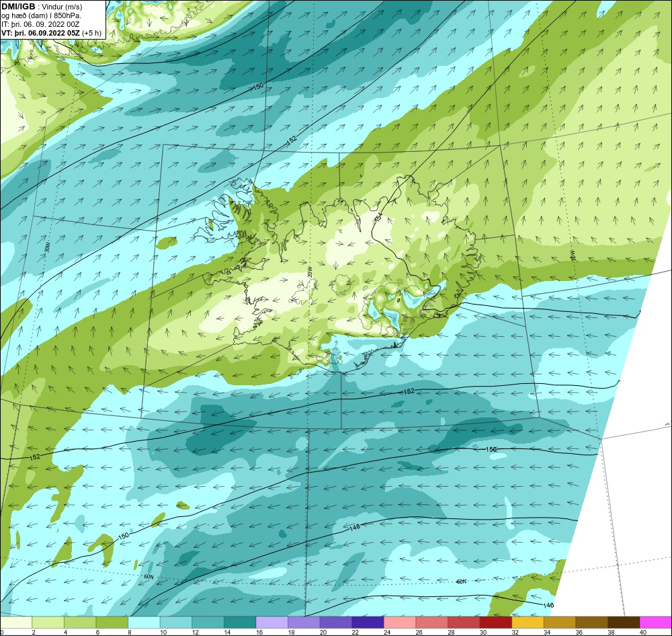Select the '148' contour label
This screenshot has width=672, height=636.
[354, 528]
